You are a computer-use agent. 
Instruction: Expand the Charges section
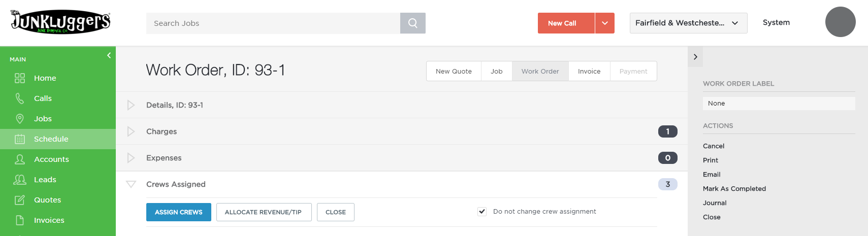(131, 131)
